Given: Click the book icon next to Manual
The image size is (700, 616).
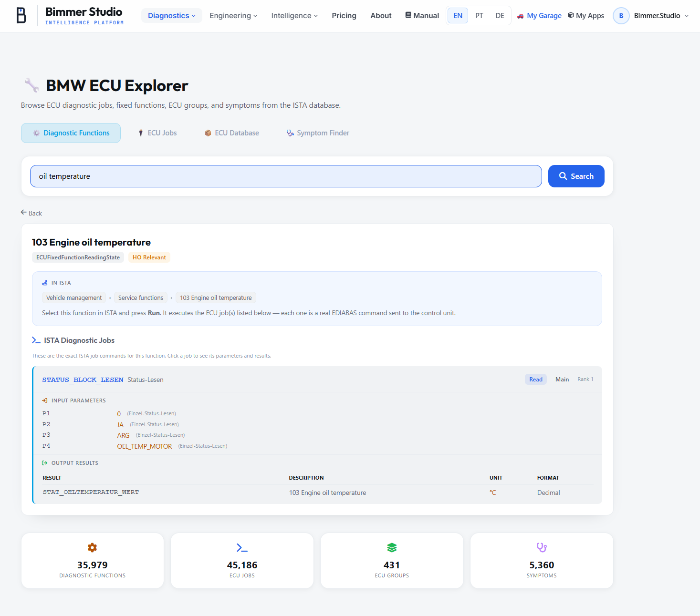Looking at the screenshot, I should pos(408,15).
